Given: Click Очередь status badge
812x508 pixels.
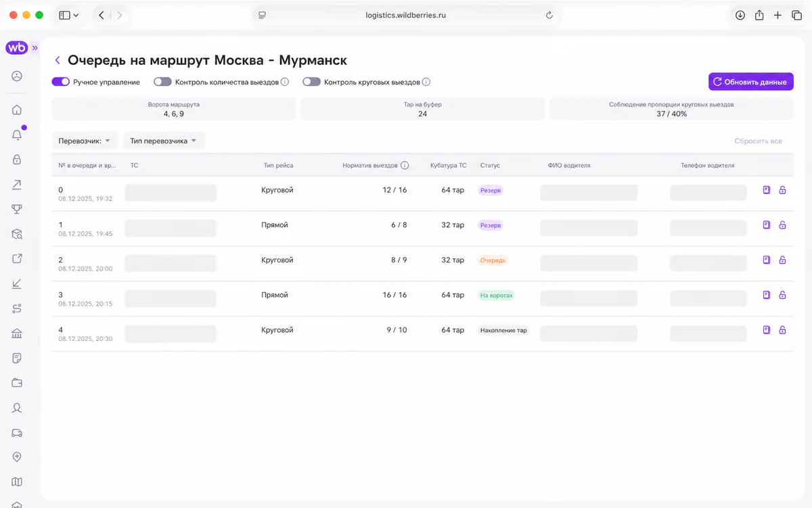Looking at the screenshot, I should [493, 260].
